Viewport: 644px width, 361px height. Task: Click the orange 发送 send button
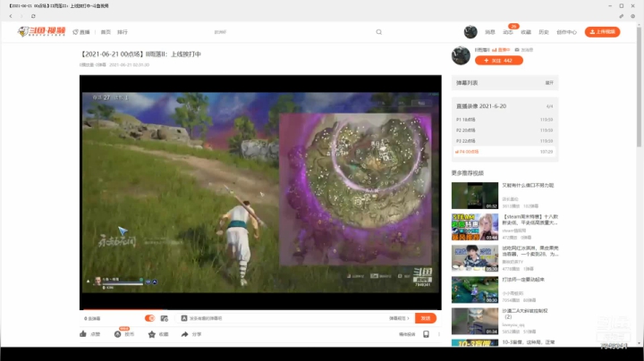(426, 318)
